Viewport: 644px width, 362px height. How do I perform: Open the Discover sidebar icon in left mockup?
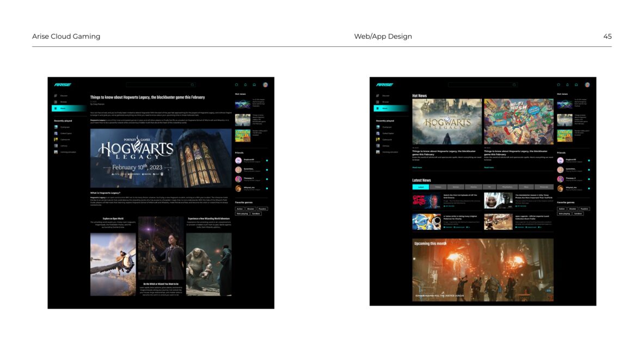[x=56, y=96]
